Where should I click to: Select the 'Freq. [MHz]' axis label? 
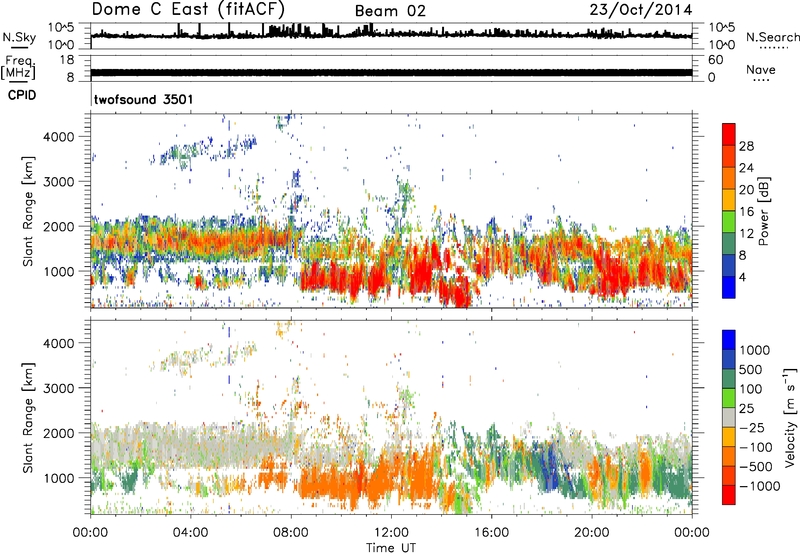(x=18, y=67)
